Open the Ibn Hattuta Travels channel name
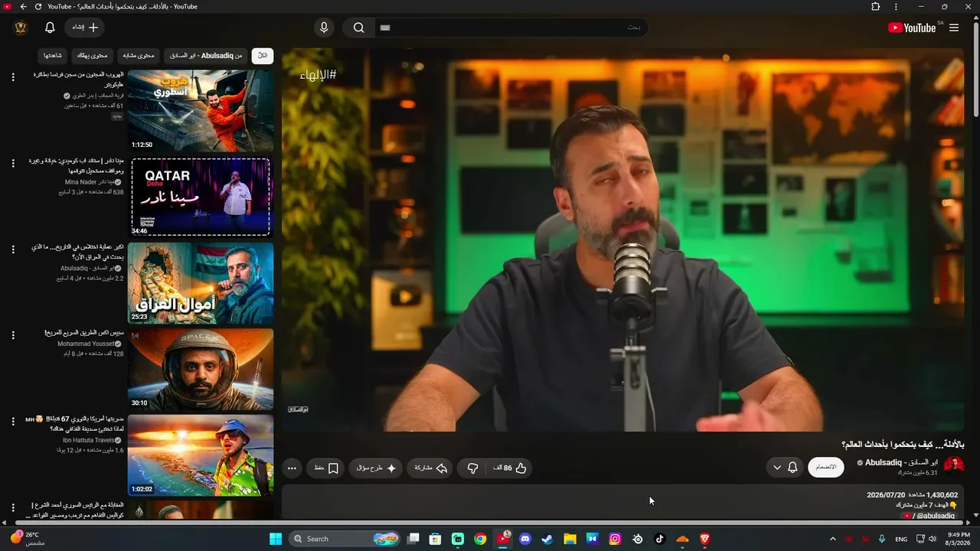Viewport: 980px width, 551px height. pyautogui.click(x=88, y=441)
